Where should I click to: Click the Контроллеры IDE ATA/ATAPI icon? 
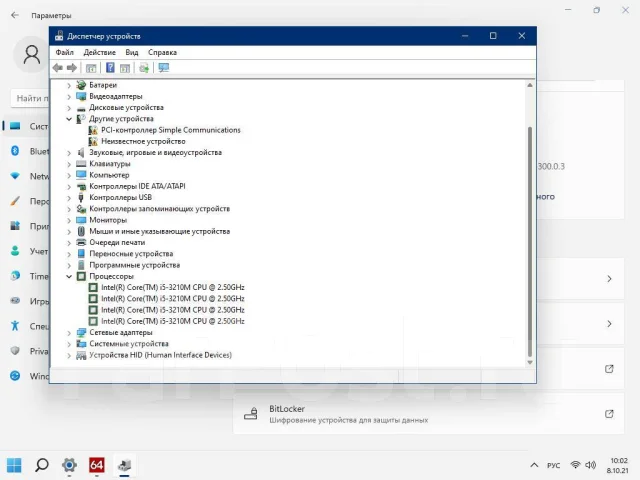(81, 187)
